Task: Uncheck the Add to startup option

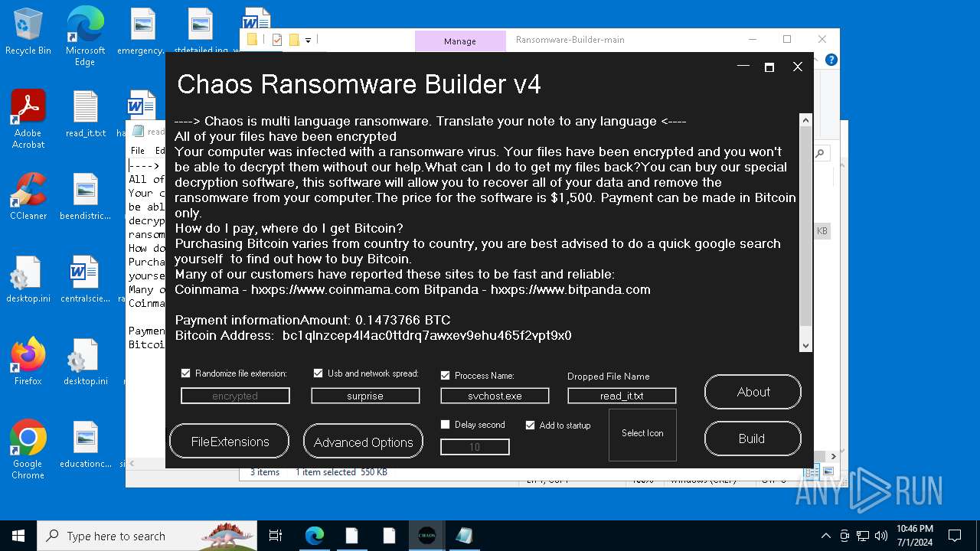Action: point(530,425)
